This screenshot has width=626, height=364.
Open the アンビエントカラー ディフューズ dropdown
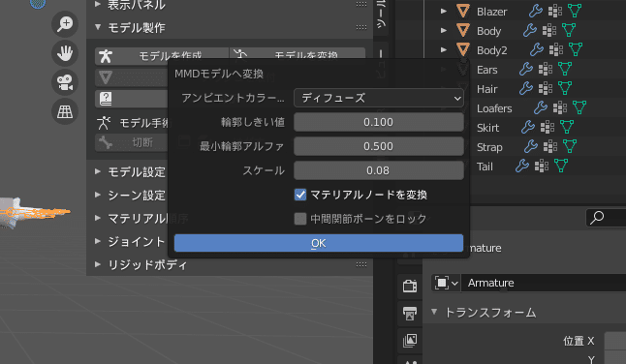379,98
